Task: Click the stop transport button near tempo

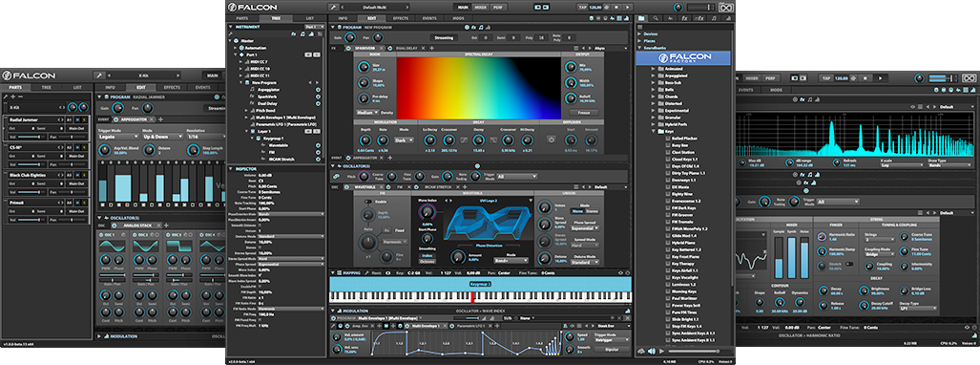Action: [615, 8]
